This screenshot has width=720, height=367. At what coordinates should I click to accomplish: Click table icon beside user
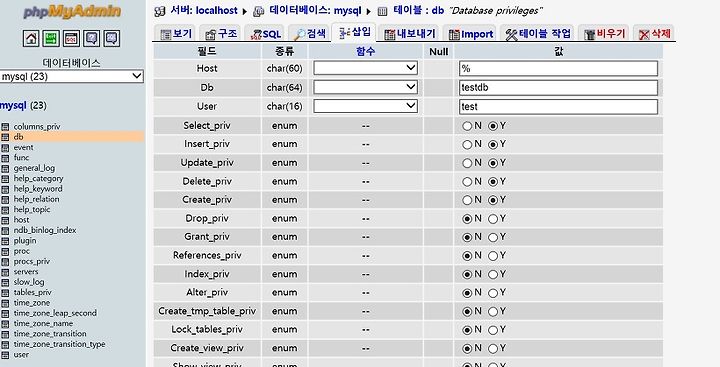pyautogui.click(x=5, y=355)
